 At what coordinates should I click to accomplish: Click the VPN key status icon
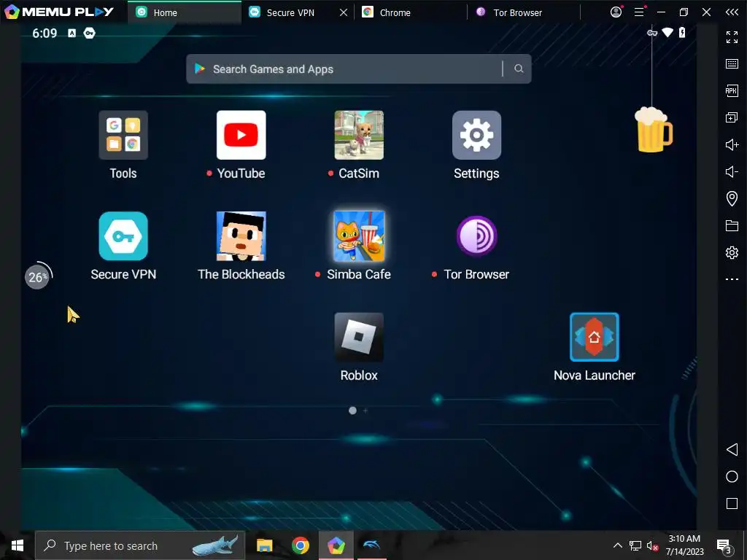(89, 33)
